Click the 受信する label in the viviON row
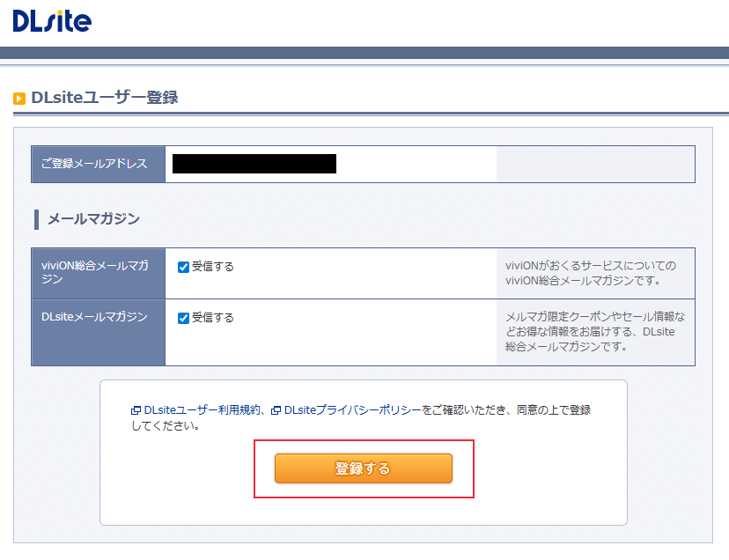The width and height of the screenshot is (729, 560). (x=213, y=267)
